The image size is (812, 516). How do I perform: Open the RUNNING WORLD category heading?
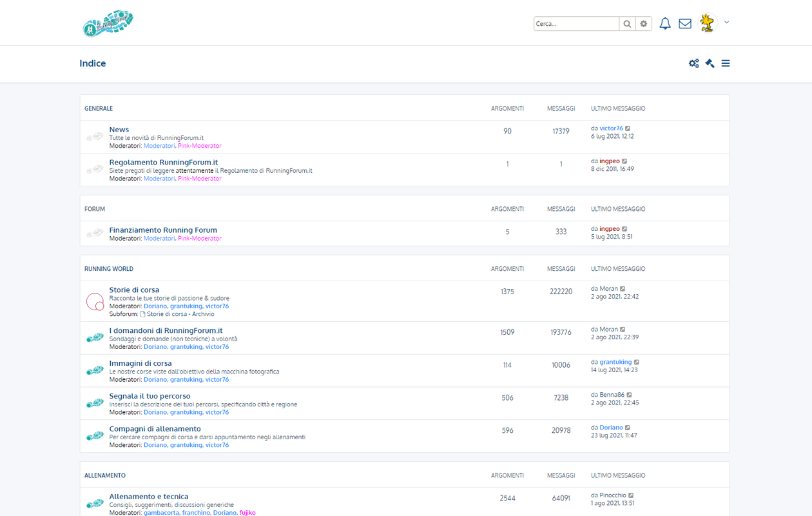click(109, 269)
